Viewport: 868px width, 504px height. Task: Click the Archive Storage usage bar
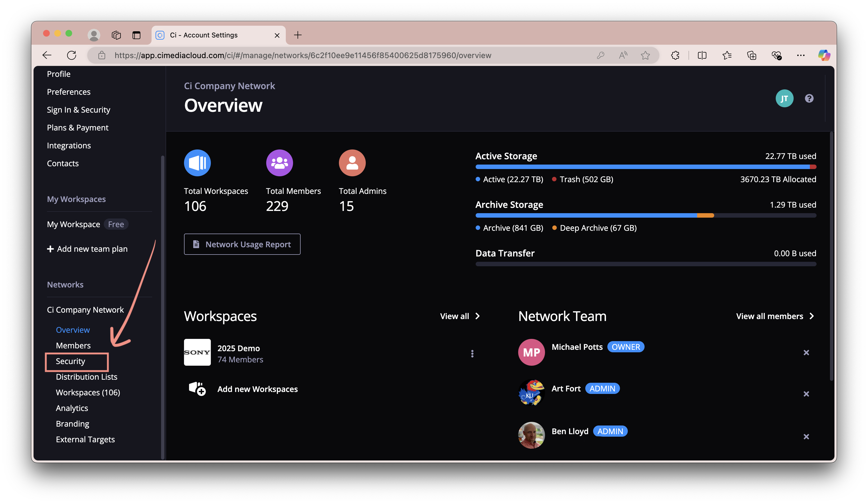click(646, 215)
